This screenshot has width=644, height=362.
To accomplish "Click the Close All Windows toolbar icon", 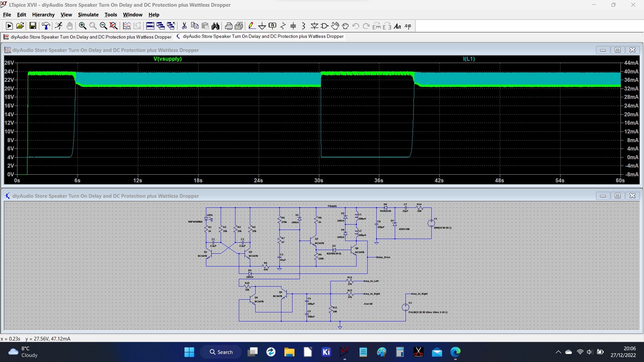I will (171, 26).
